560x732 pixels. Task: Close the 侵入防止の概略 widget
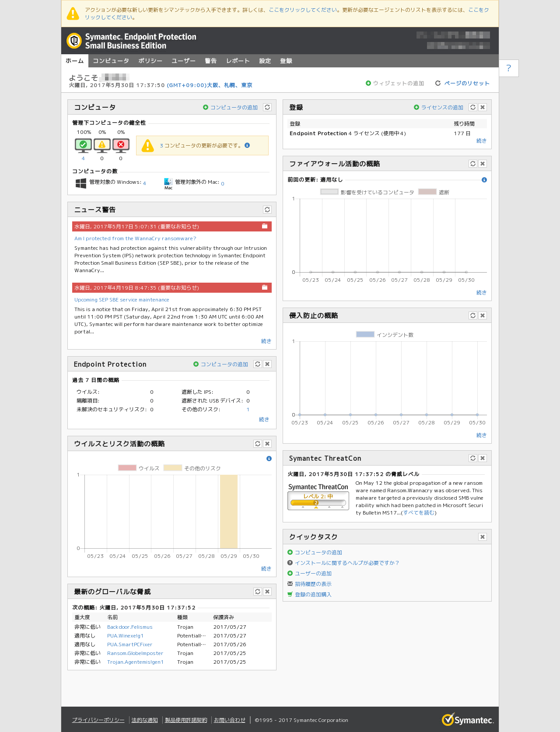(x=483, y=315)
